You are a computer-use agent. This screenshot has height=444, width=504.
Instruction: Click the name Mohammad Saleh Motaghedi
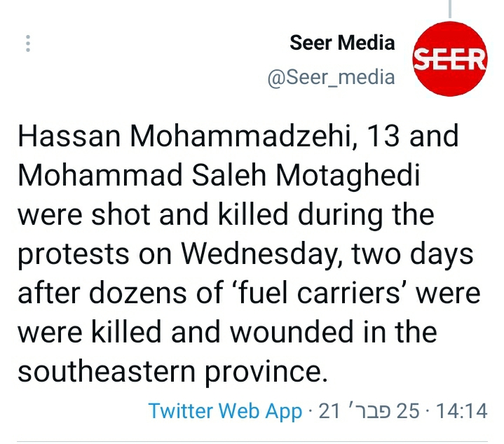click(219, 176)
